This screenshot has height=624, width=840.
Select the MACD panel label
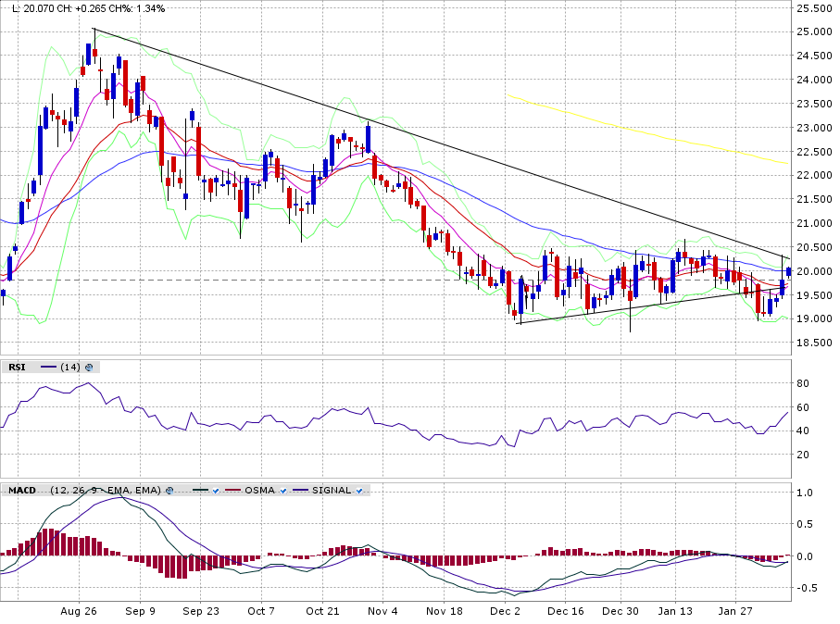point(22,490)
